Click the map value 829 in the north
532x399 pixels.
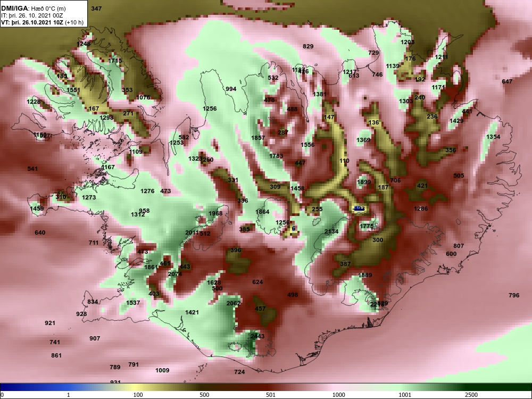308,46
